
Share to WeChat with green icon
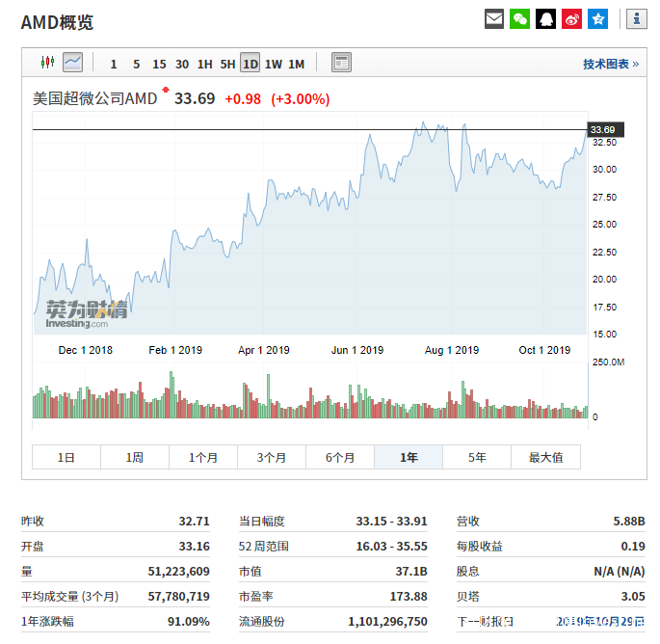(519, 19)
